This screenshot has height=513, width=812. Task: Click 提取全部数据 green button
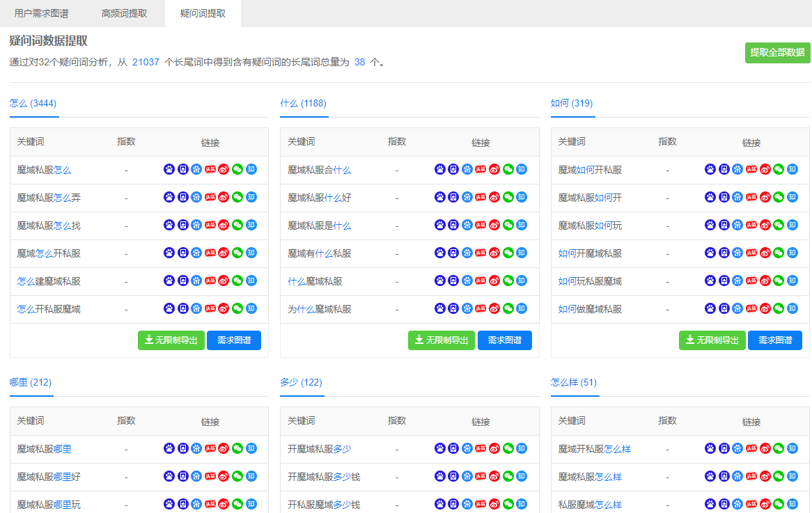coord(777,52)
